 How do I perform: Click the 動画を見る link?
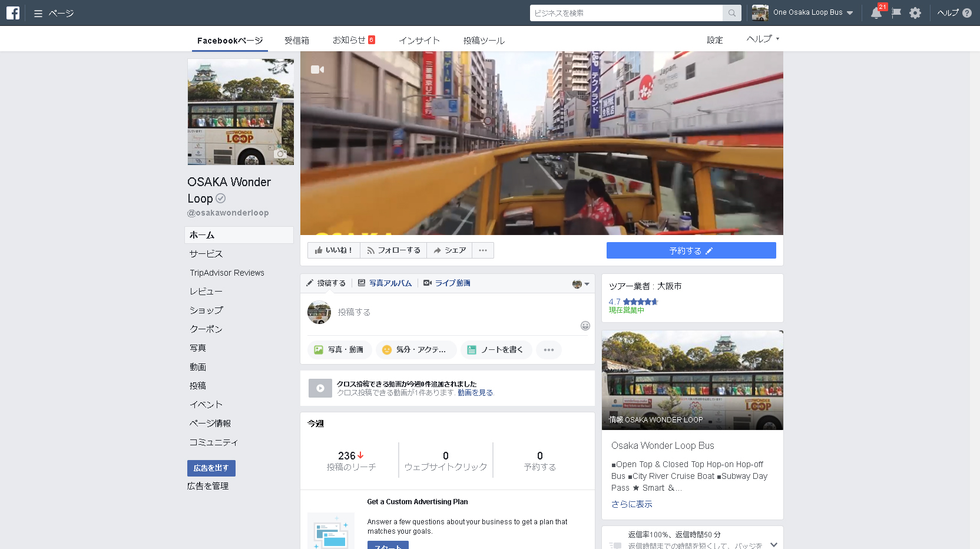pyautogui.click(x=475, y=393)
